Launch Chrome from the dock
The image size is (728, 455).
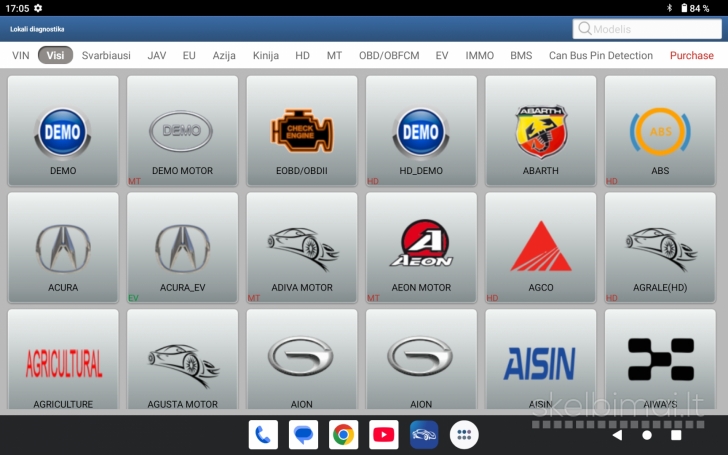pos(343,434)
